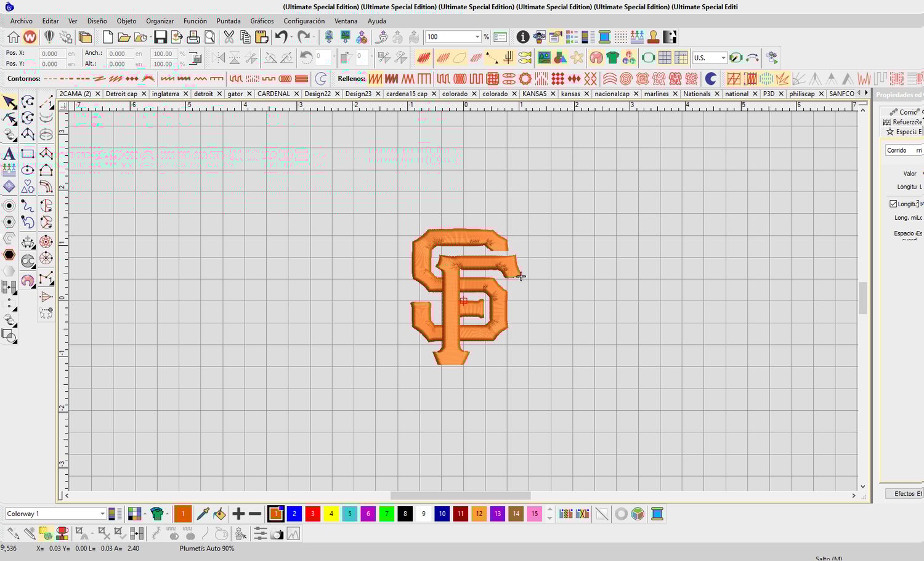
Task: Toggle the Longitu checkbox in properties panel
Action: coord(893,204)
